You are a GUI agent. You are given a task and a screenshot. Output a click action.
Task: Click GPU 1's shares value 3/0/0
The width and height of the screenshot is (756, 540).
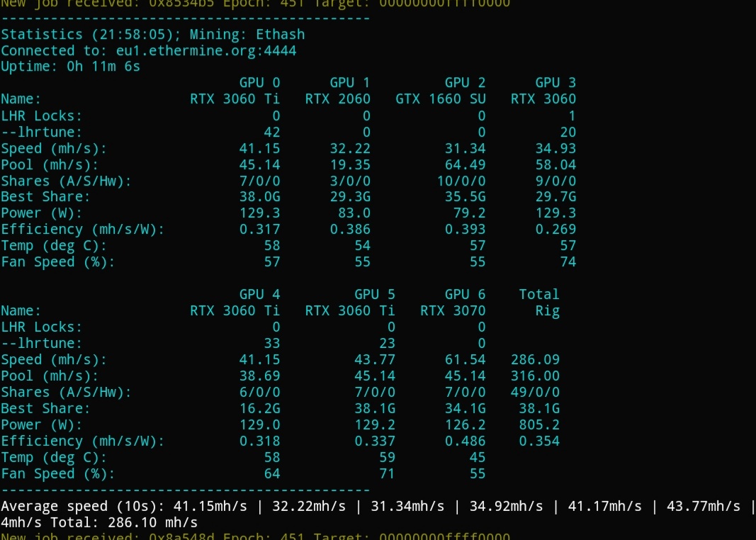tap(350, 181)
